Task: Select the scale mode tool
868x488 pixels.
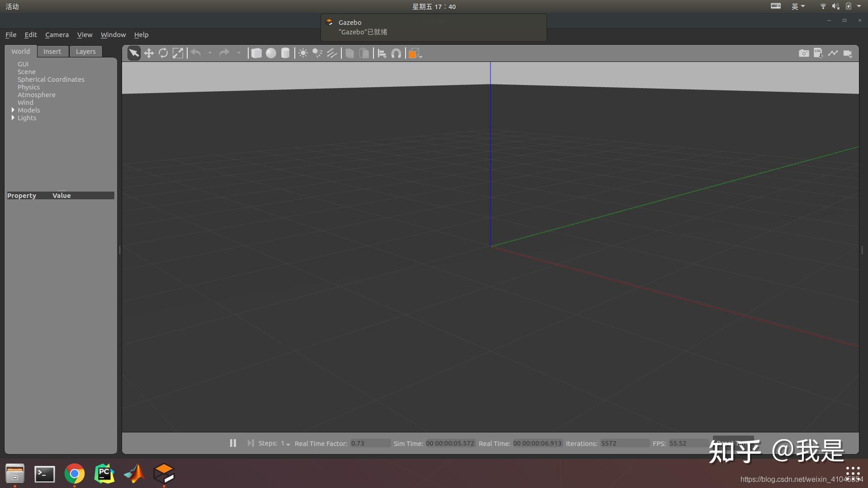Action: pos(178,53)
